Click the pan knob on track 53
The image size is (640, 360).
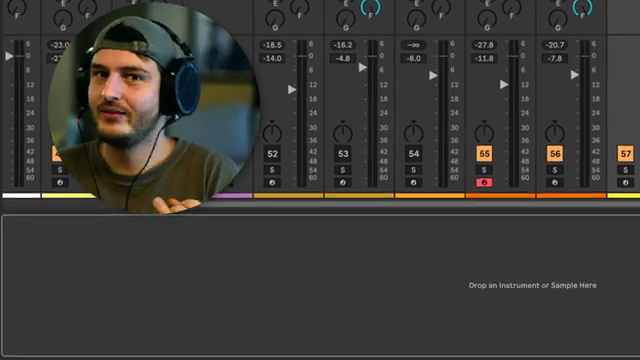(x=343, y=132)
